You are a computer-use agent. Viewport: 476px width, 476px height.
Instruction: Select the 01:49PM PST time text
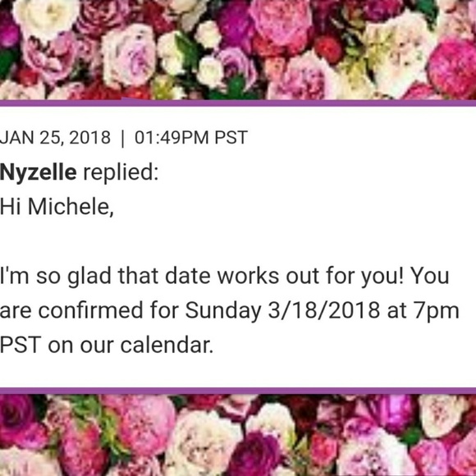point(191,138)
